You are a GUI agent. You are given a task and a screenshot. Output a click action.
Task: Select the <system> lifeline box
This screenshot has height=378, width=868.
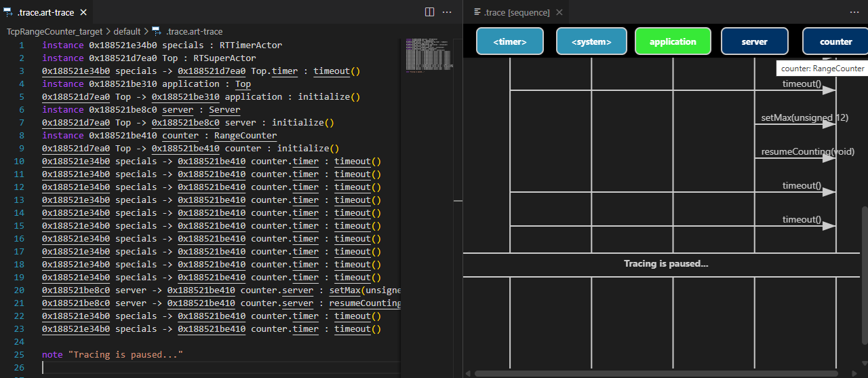(591, 41)
